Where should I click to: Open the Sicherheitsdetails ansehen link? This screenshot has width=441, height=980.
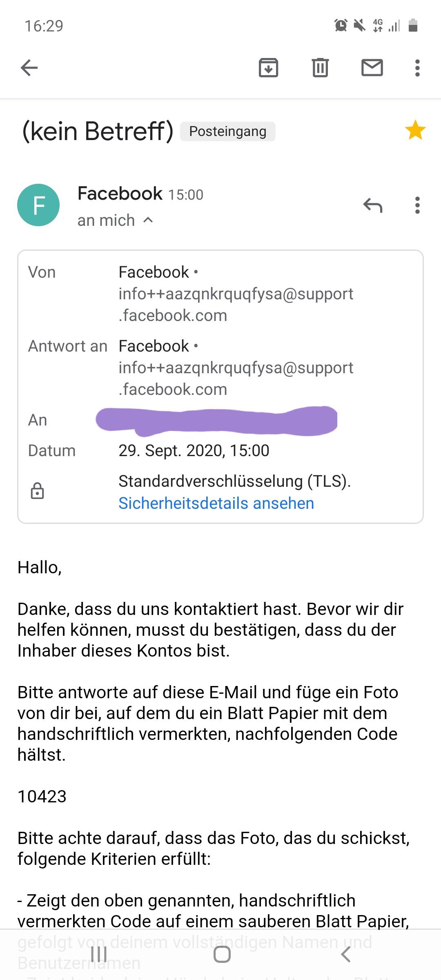pyautogui.click(x=216, y=503)
